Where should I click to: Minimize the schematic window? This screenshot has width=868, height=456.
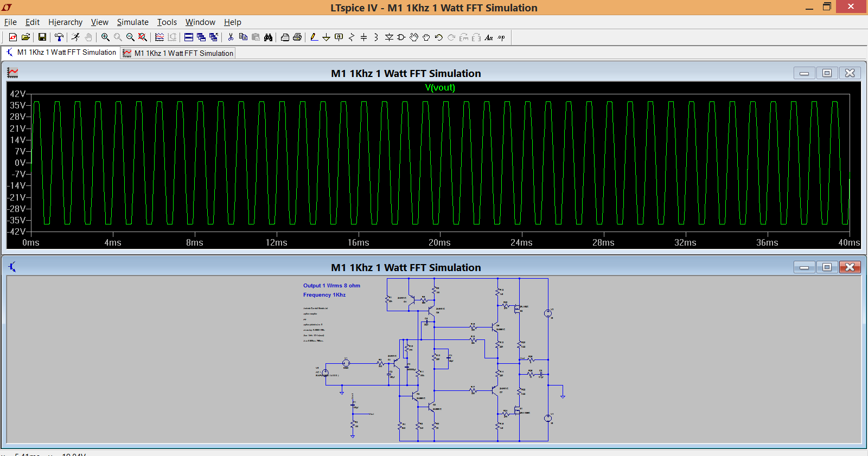coord(804,267)
